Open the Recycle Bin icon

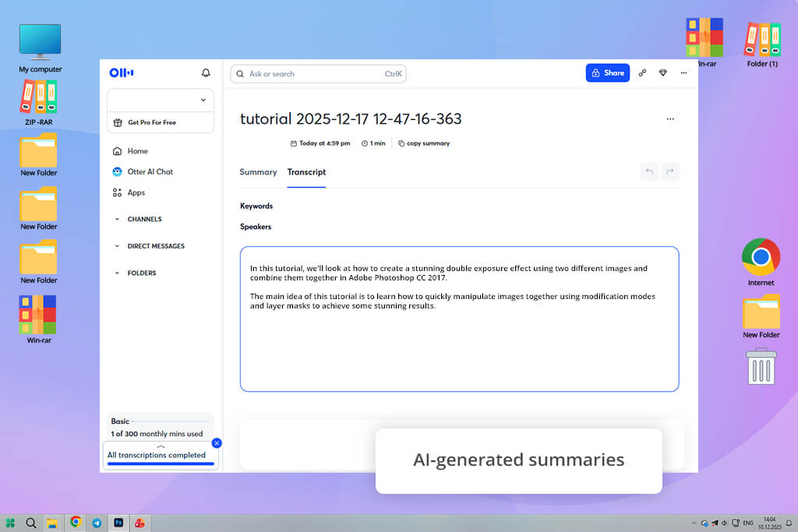coord(761,367)
